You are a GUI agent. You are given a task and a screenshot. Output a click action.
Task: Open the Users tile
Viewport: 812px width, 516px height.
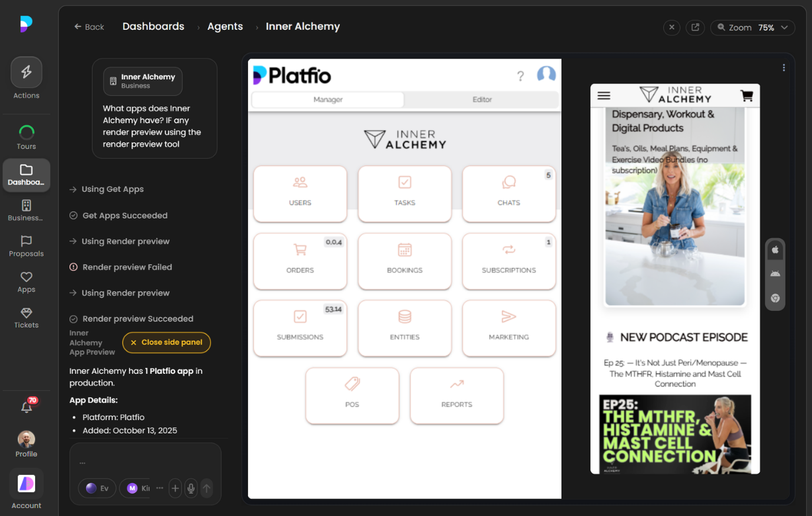pyautogui.click(x=300, y=194)
